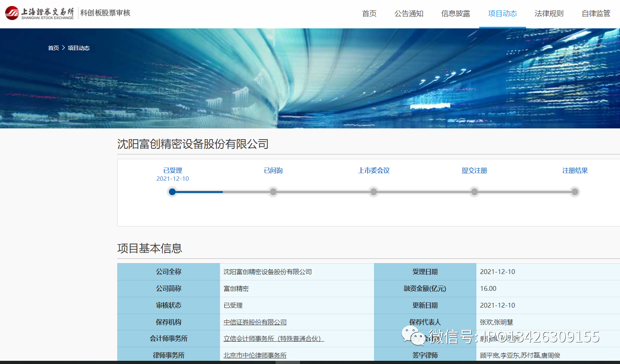Click the 上市委会议 timeline marker dot

[x=374, y=192]
